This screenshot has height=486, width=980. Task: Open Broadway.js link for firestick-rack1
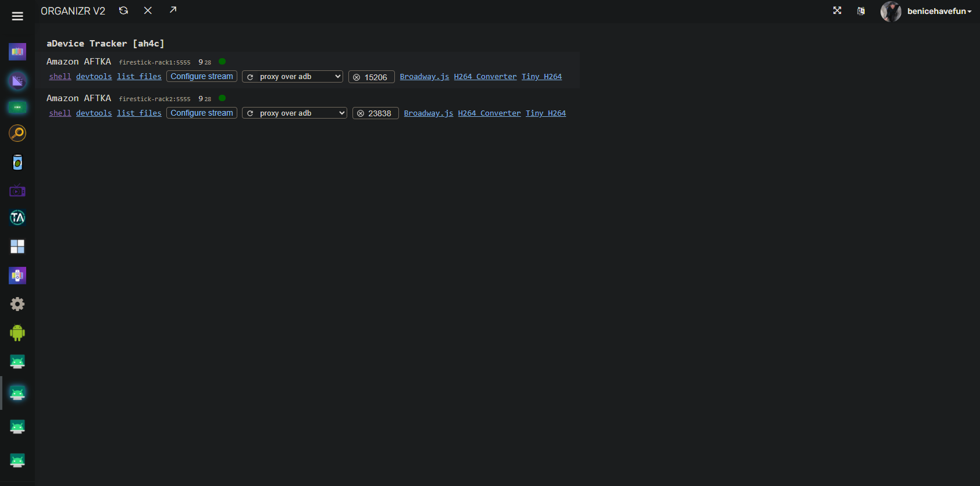[x=424, y=77]
